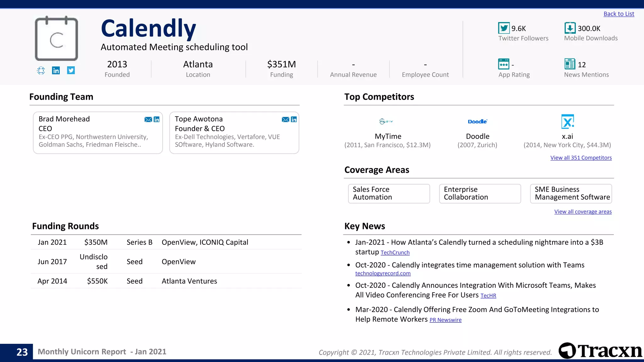Click the Calendly calendar logo

pyautogui.click(x=56, y=38)
